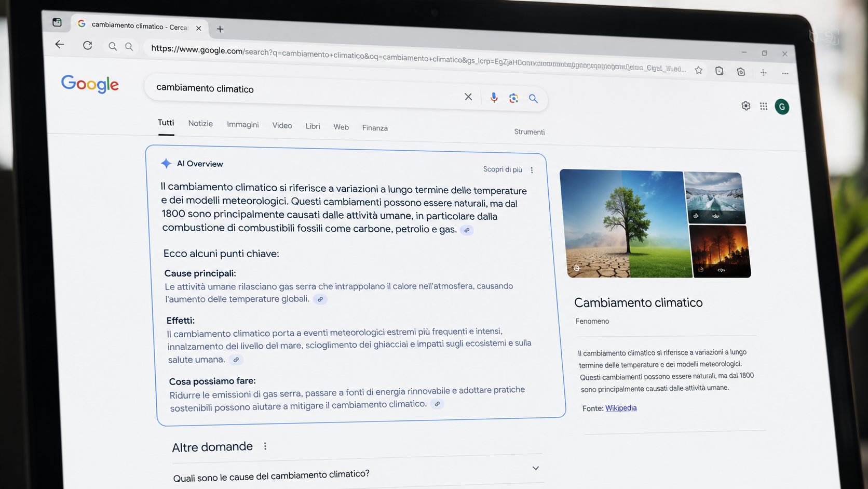Switch to the Libri tab

point(313,126)
